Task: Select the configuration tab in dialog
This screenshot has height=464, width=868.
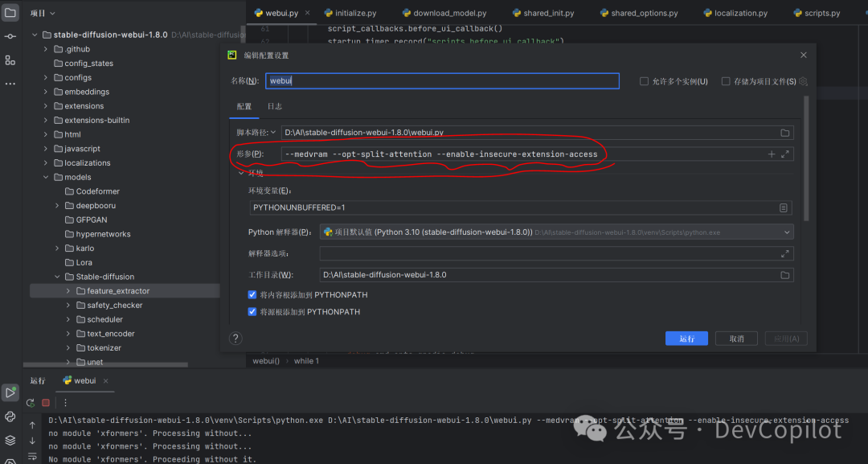Action: coord(244,106)
